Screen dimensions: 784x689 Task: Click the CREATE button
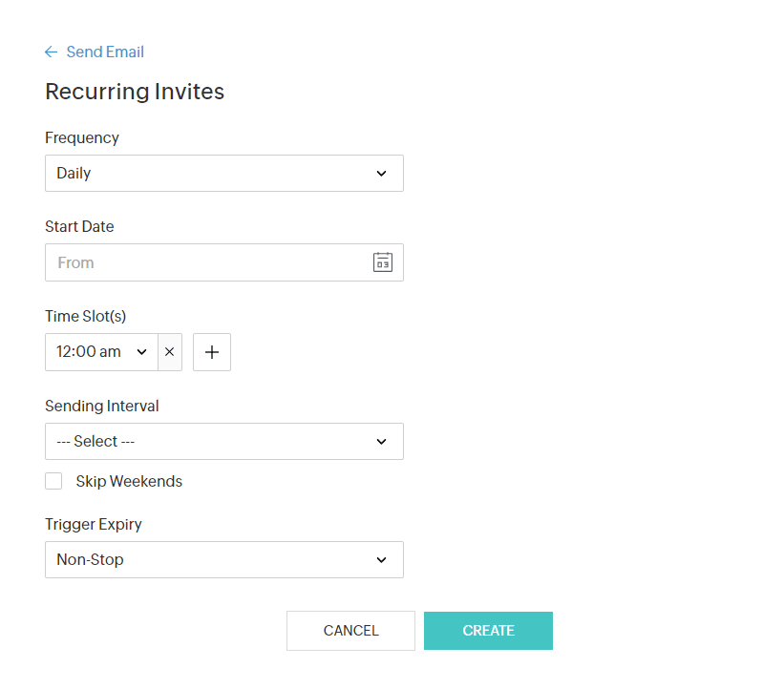(488, 631)
